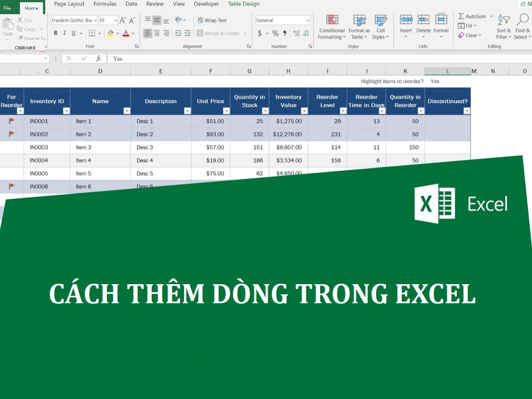Click Insert cells button
The height and width of the screenshot is (399, 532).
click(406, 27)
